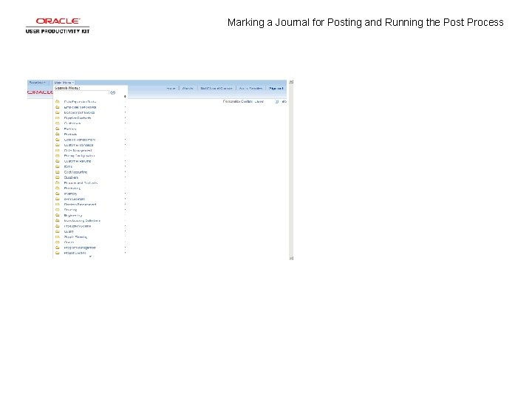The height and width of the screenshot is (399, 532).
Task: Click the Suppliers folder icon
Action: click(58, 177)
